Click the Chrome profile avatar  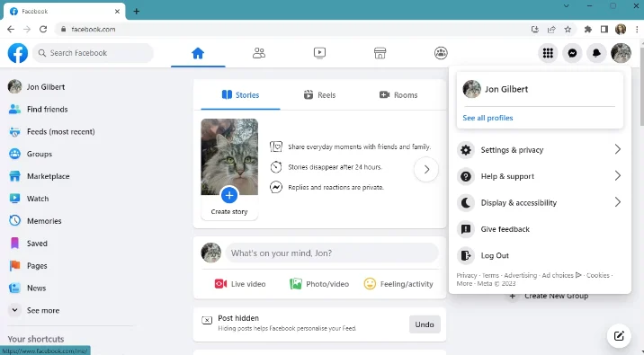621,29
